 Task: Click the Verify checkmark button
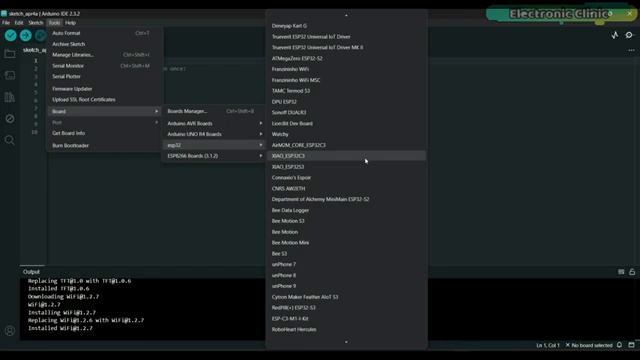(11, 36)
